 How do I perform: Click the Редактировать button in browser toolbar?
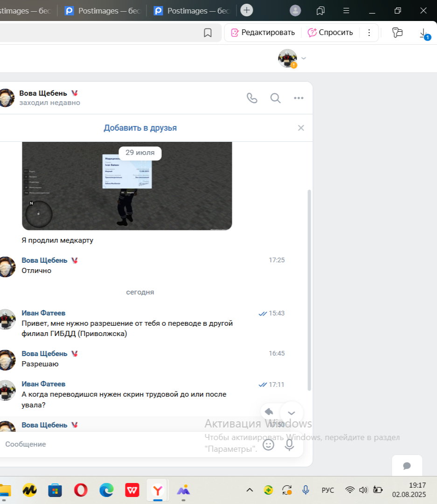point(263,33)
